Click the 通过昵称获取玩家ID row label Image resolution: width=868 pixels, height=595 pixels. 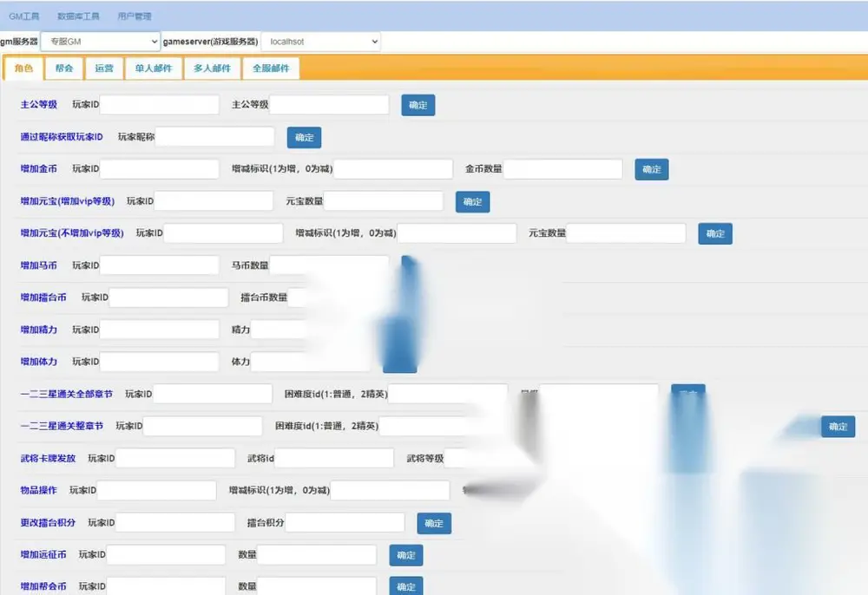point(62,136)
